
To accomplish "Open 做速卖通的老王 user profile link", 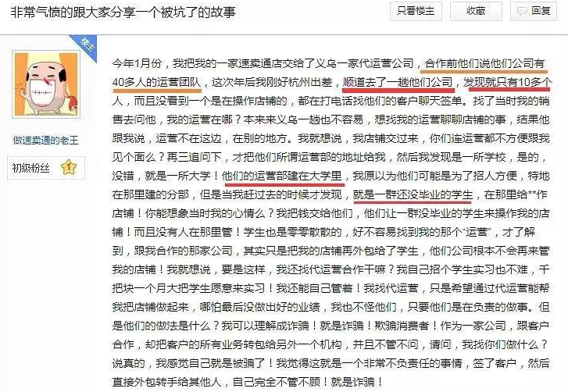I will pos(45,140).
